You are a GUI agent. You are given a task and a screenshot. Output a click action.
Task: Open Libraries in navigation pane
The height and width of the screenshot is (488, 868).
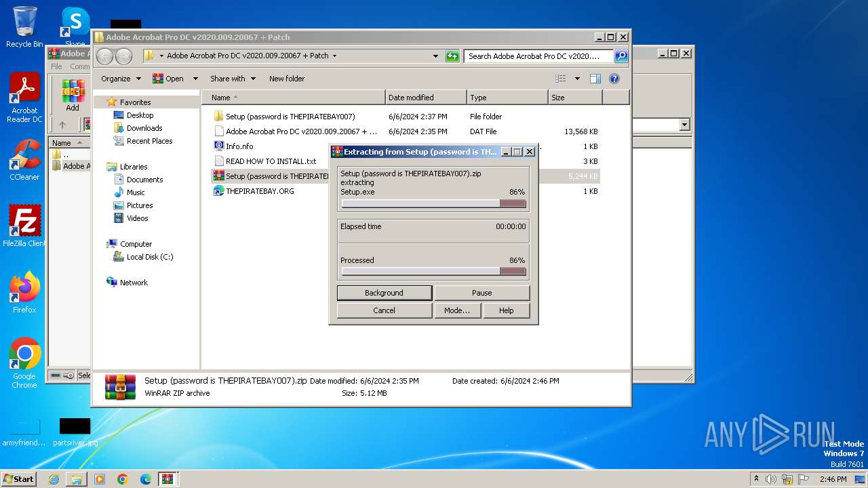click(134, 167)
